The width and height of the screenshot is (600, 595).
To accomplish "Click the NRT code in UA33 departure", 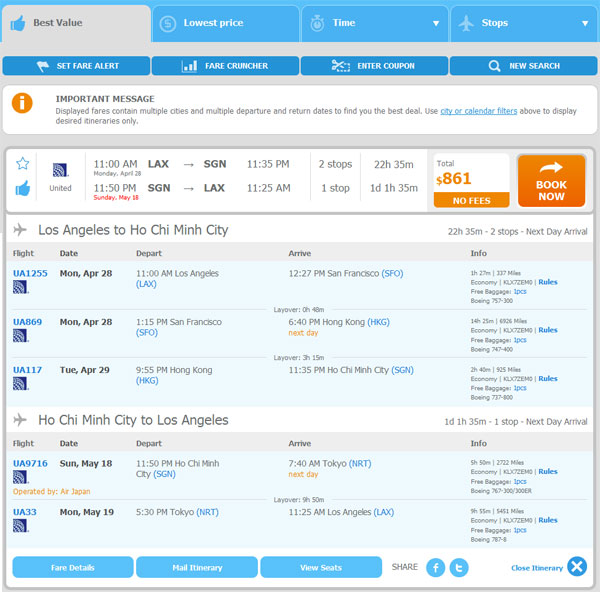I will 207,512.
